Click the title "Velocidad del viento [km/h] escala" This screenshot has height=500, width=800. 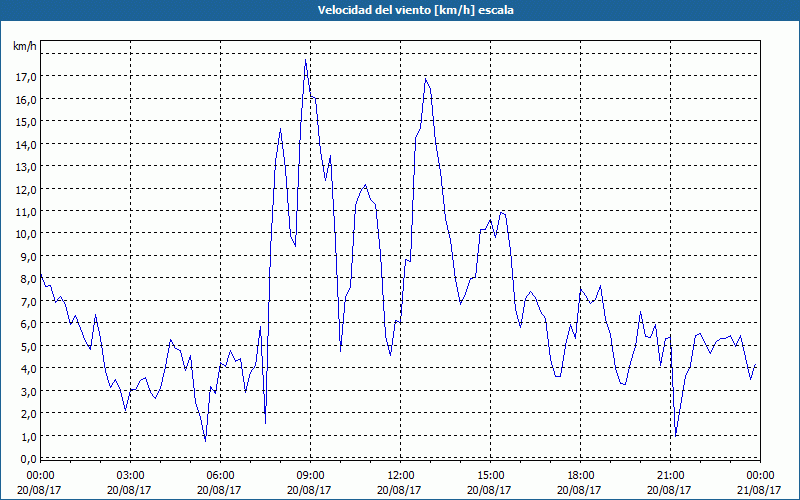pyautogui.click(x=415, y=10)
